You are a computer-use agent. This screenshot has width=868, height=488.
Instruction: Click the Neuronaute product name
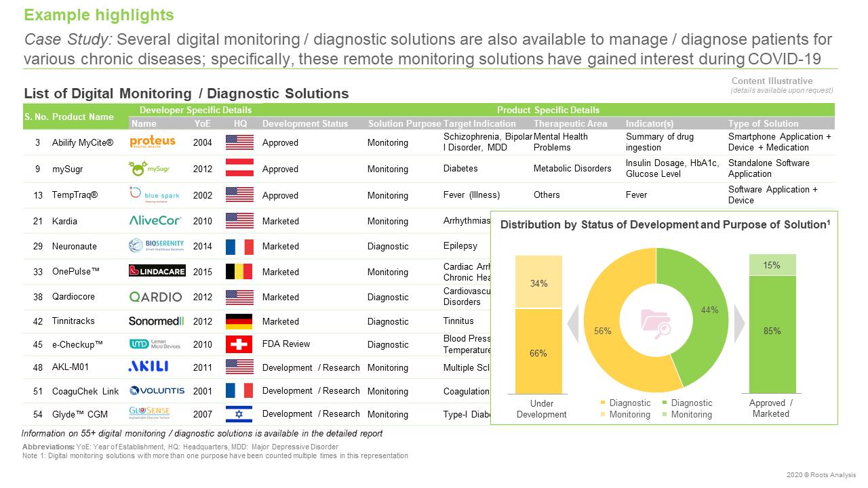pyautogui.click(x=74, y=246)
